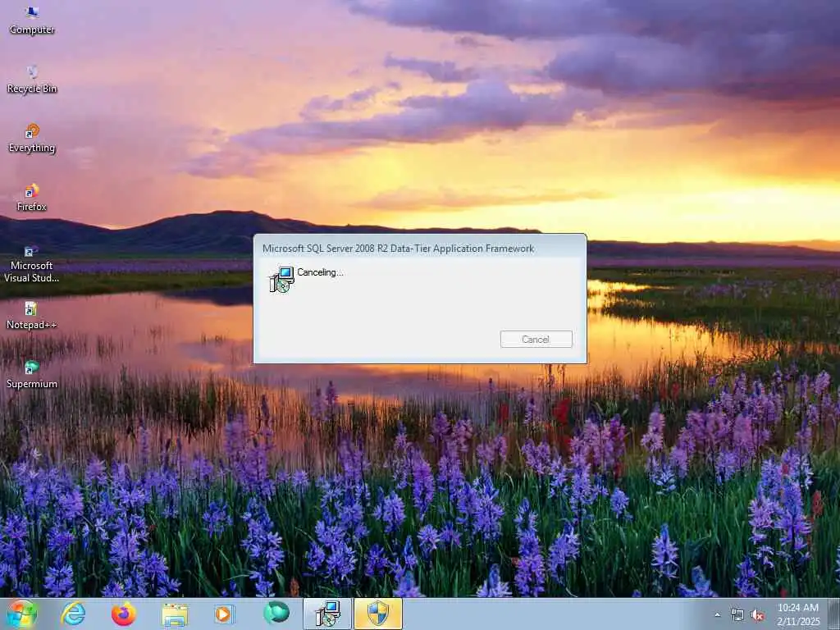
Task: Click the Cancel button in installer dialog
Action: tap(536, 339)
